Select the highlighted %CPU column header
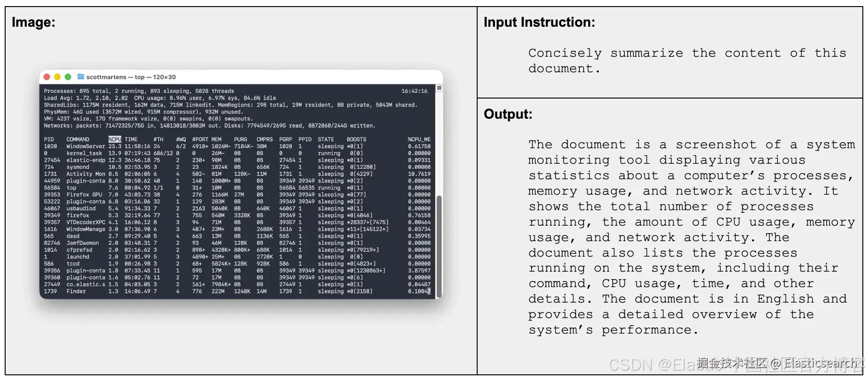The width and height of the screenshot is (868, 380). click(115, 139)
